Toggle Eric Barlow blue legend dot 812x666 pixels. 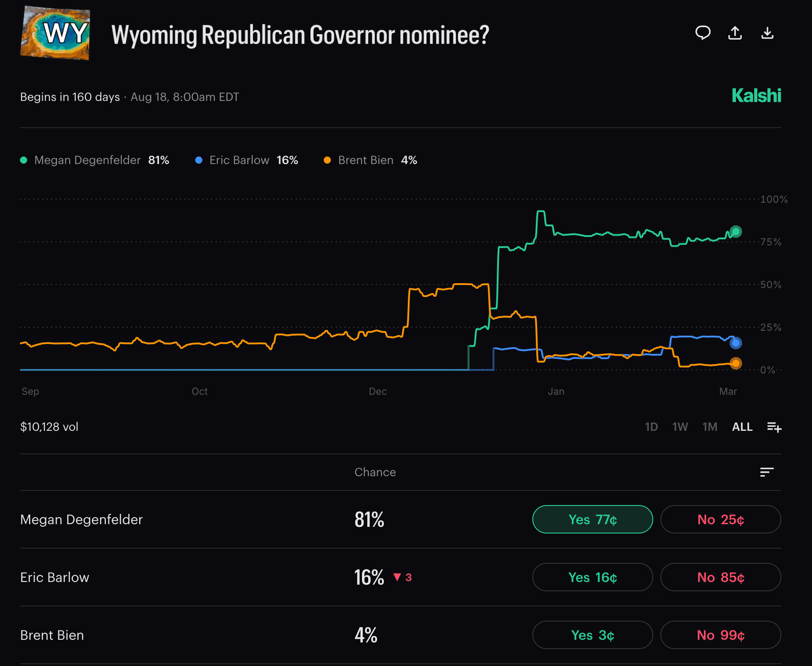[x=199, y=160]
